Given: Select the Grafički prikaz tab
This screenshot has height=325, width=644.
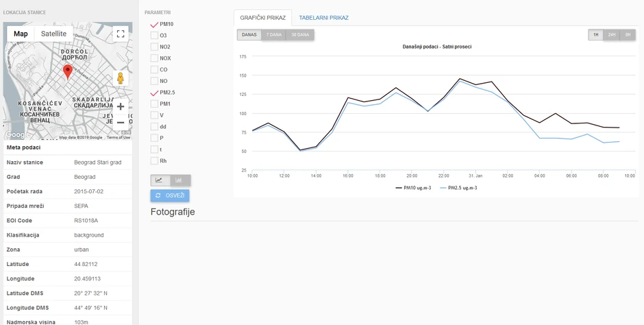Looking at the screenshot, I should pyautogui.click(x=262, y=18).
